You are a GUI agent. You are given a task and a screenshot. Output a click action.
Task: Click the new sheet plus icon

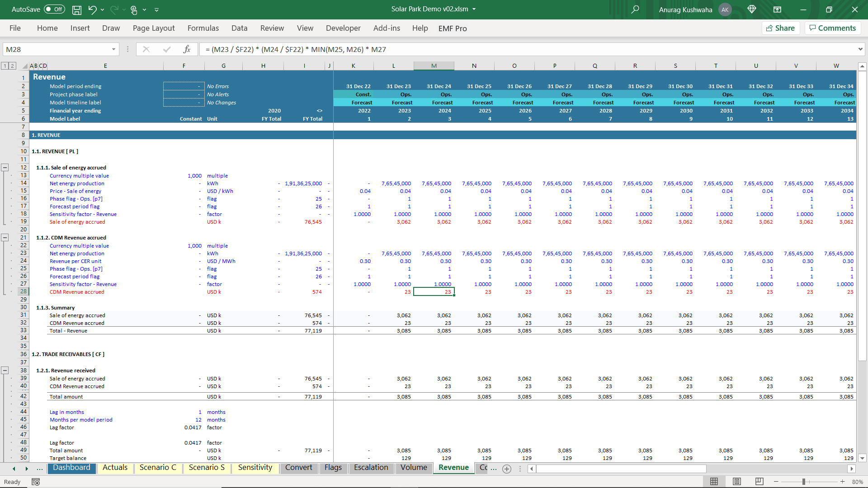pyautogui.click(x=507, y=469)
